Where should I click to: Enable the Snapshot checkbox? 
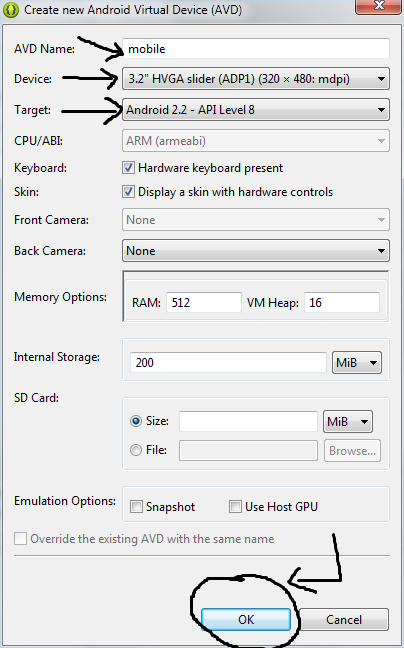tap(136, 507)
